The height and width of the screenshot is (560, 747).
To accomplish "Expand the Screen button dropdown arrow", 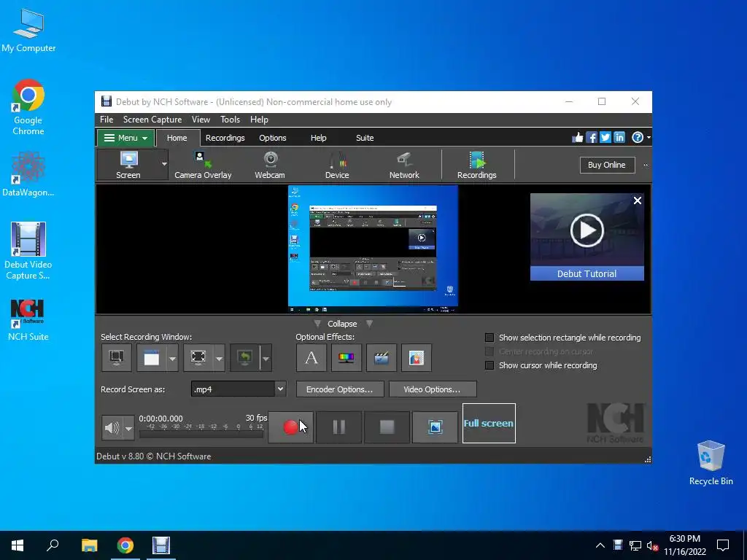I will tap(164, 164).
